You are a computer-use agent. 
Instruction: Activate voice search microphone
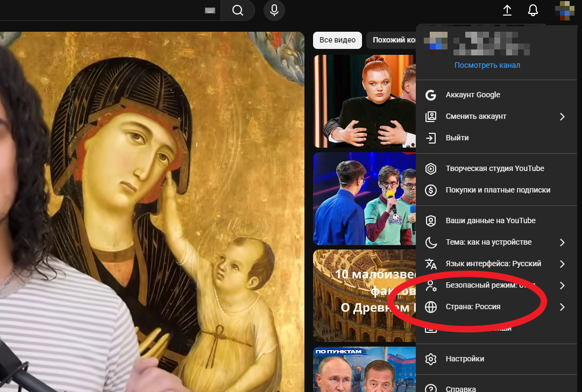click(274, 10)
